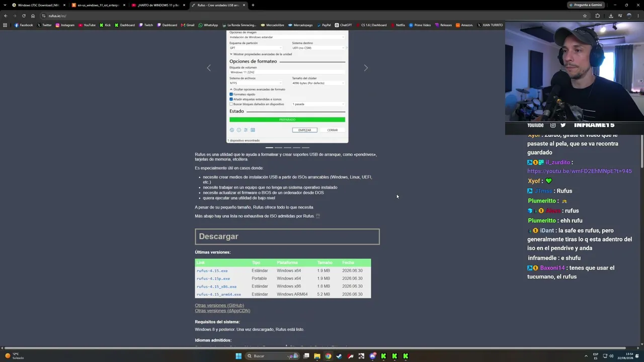Go to browser home page
The width and height of the screenshot is (644, 362).
[33, 16]
